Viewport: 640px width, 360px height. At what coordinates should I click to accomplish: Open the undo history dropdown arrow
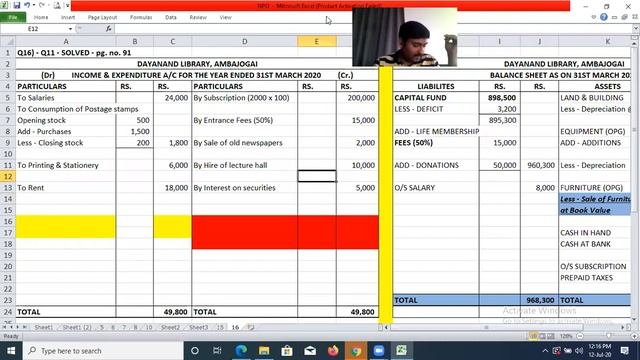pos(33,5)
